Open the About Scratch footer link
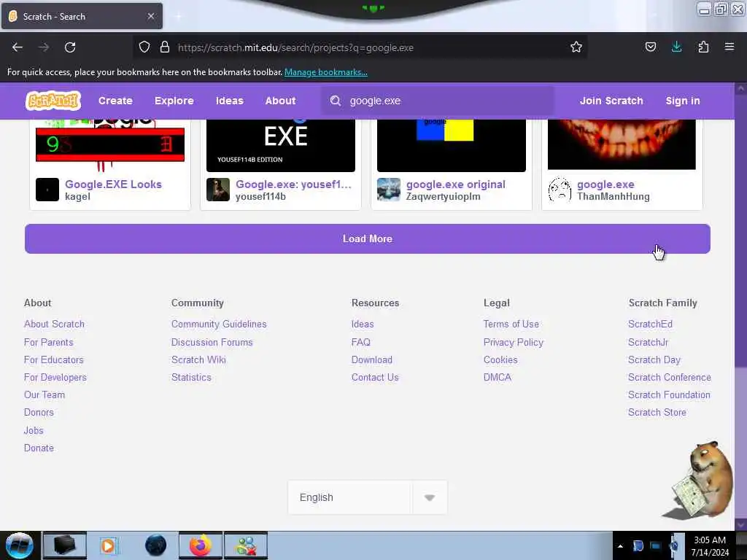This screenshot has width=747, height=560. tap(54, 324)
